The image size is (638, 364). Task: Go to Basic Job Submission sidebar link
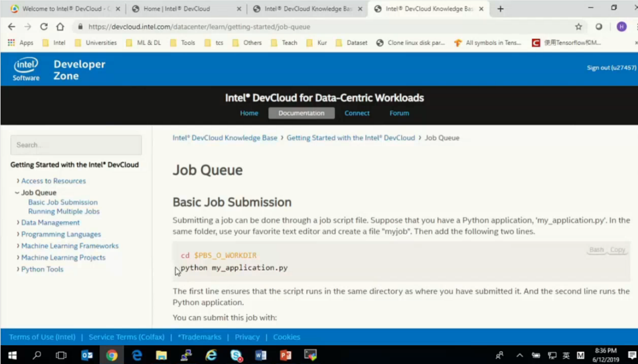click(x=63, y=202)
